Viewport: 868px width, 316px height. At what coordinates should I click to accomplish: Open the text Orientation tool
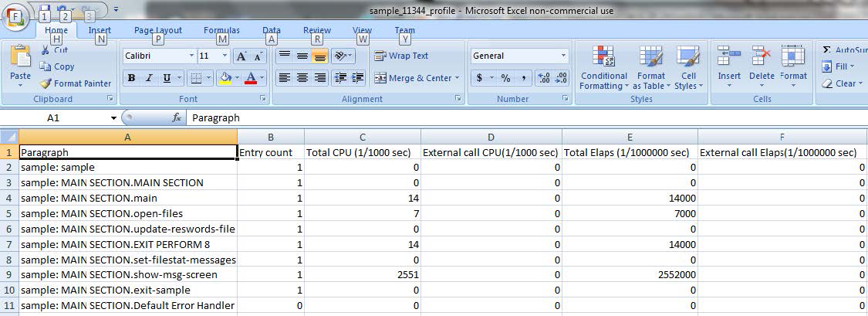[344, 56]
